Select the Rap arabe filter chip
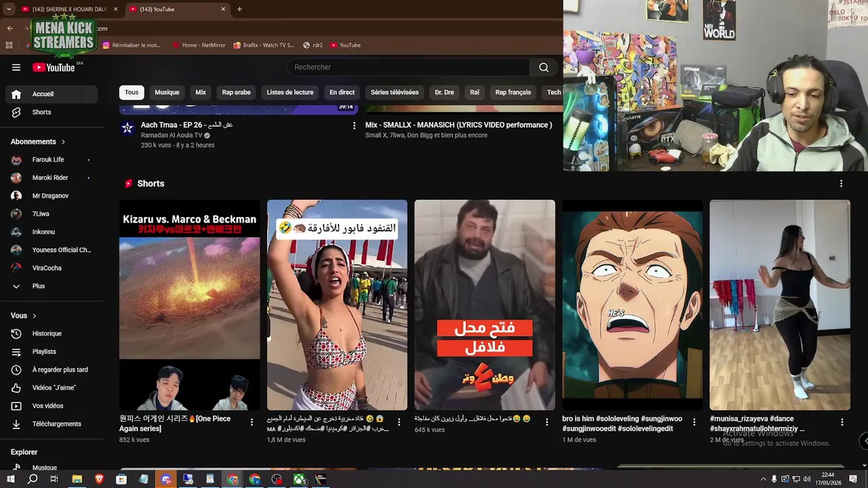 (x=236, y=92)
